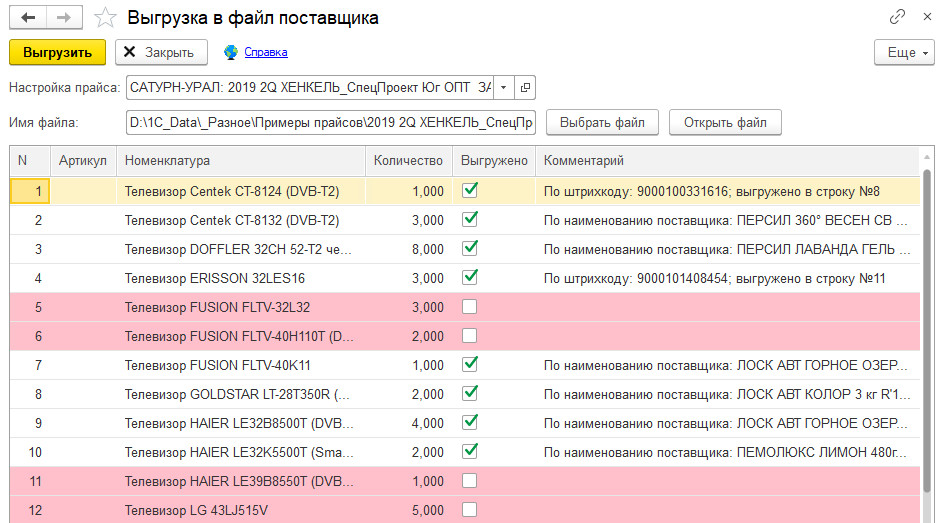Click row number 12 cell

pyautogui.click(x=30, y=510)
